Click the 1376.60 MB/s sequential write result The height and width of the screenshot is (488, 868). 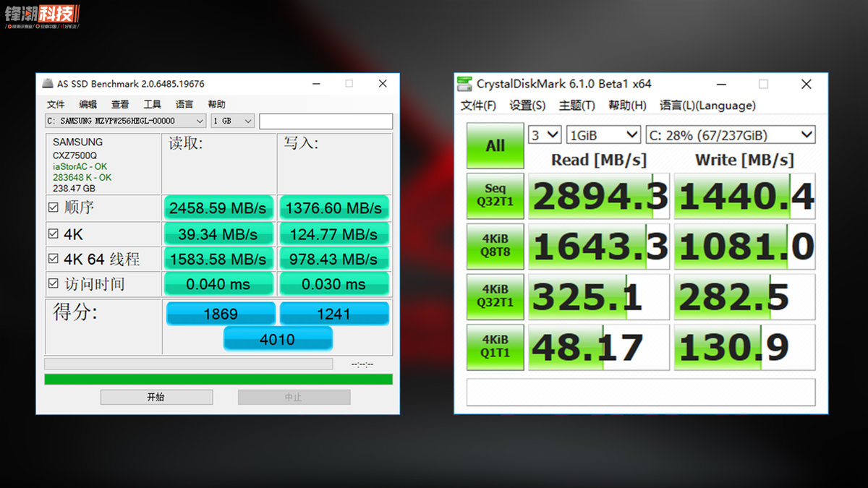[334, 208]
